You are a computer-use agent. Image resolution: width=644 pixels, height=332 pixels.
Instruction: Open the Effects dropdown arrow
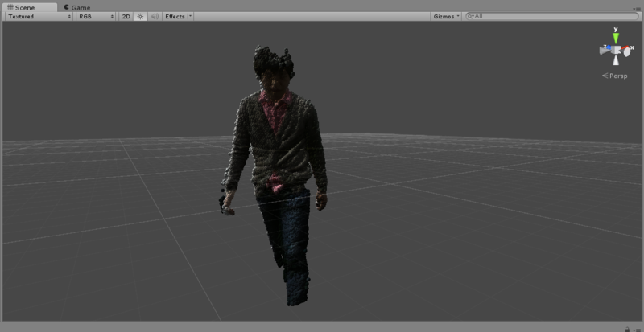click(190, 16)
